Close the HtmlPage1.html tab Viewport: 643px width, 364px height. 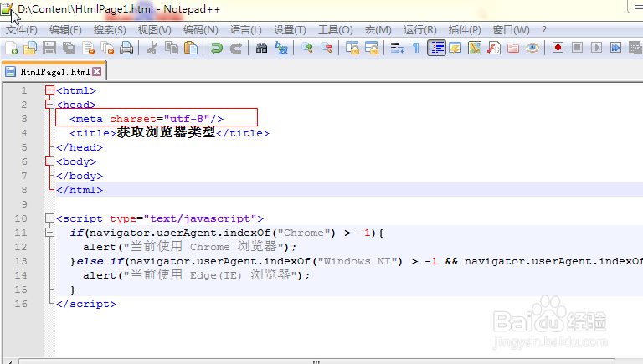click(x=97, y=72)
